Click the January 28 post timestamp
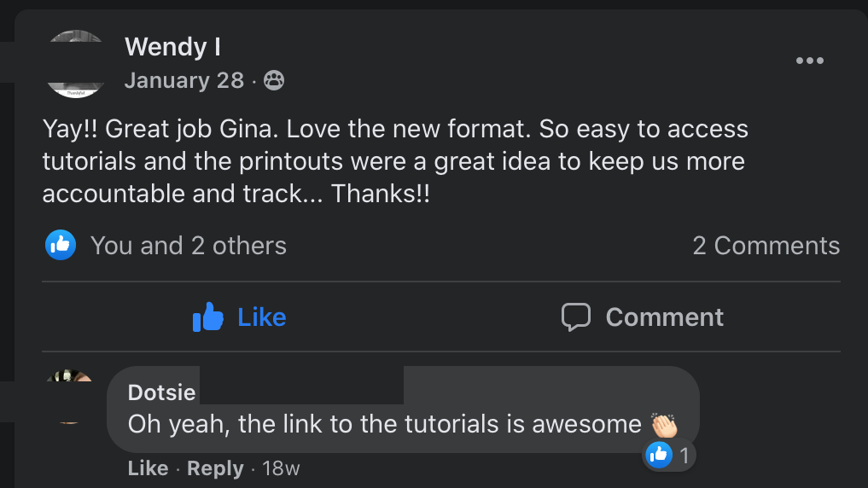868x488 pixels. 184,81
